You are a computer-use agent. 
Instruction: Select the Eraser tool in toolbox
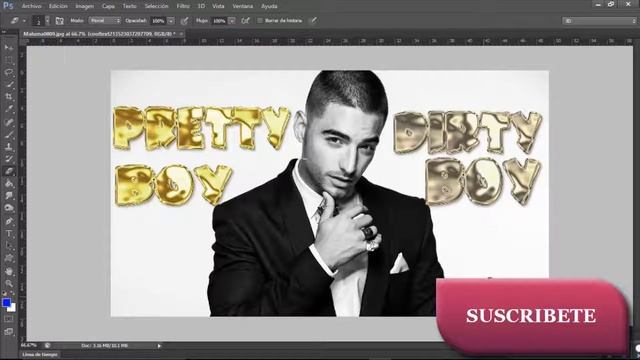pyautogui.click(x=9, y=171)
